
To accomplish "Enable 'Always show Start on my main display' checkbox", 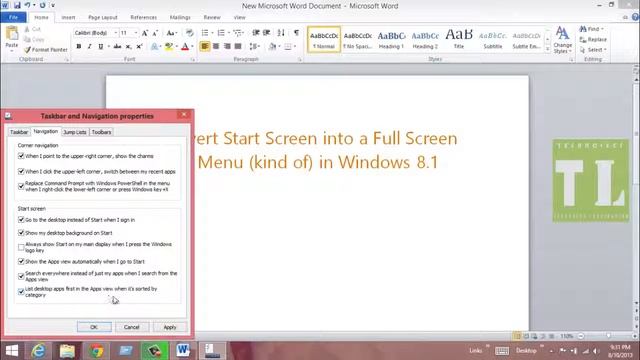I will pyautogui.click(x=21, y=247).
